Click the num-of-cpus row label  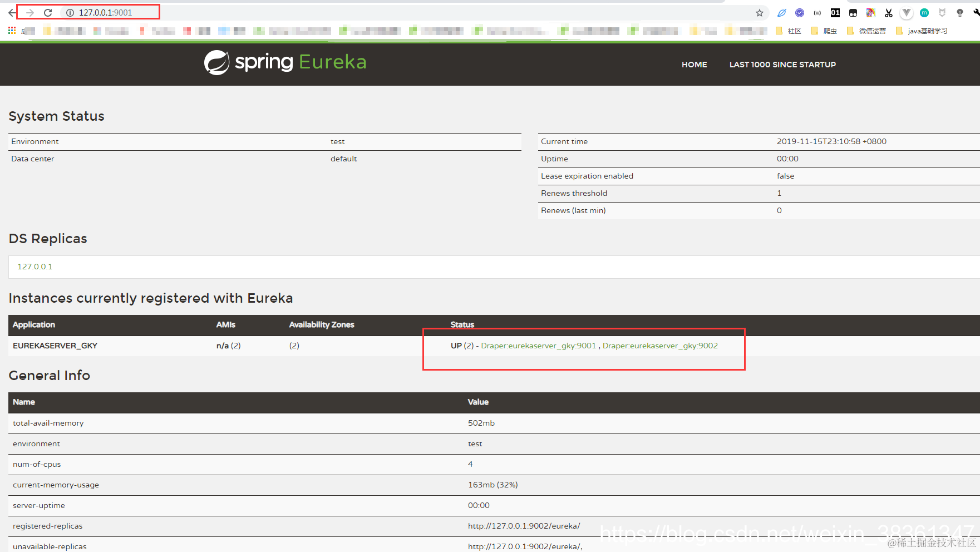click(37, 464)
